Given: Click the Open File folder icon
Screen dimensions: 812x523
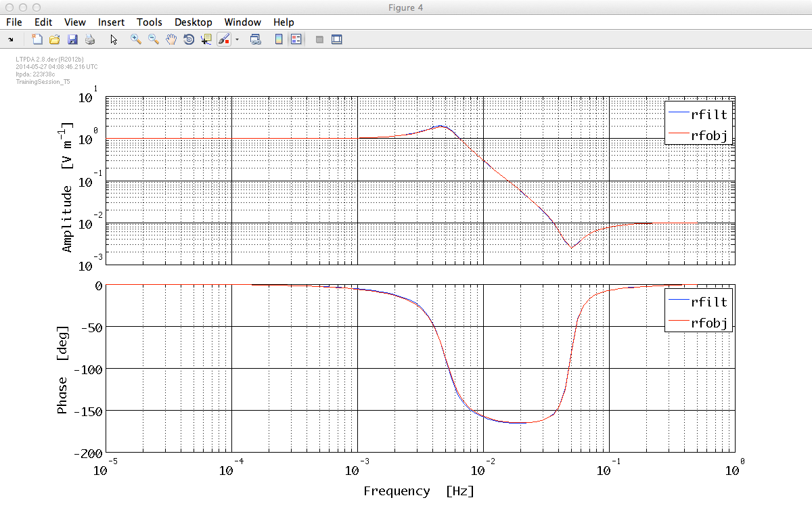Looking at the screenshot, I should pos(55,39).
